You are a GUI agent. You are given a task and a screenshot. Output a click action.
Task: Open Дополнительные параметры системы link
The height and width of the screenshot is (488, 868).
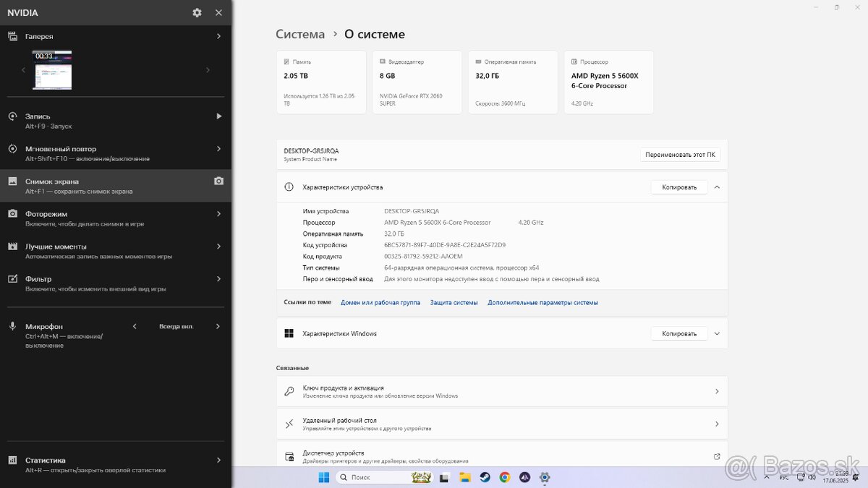(542, 303)
